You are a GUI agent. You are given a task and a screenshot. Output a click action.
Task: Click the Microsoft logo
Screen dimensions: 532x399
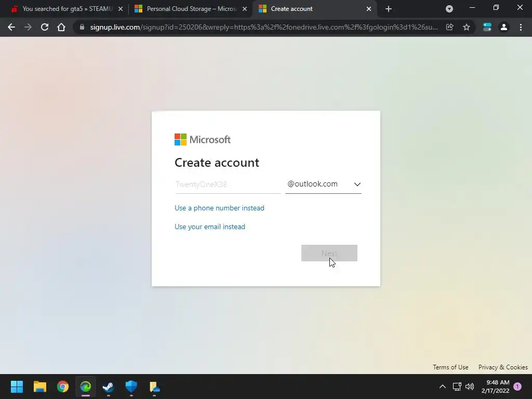[x=203, y=139]
